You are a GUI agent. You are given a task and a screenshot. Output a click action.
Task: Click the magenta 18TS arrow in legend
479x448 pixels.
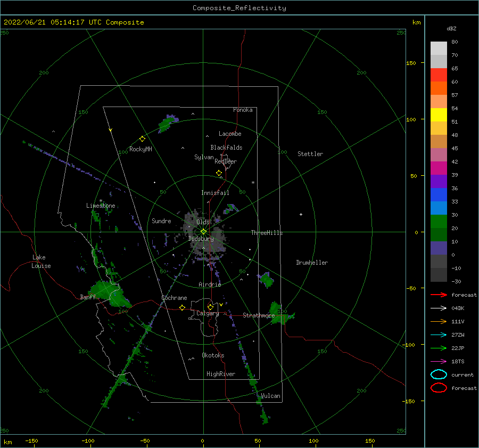(439, 362)
